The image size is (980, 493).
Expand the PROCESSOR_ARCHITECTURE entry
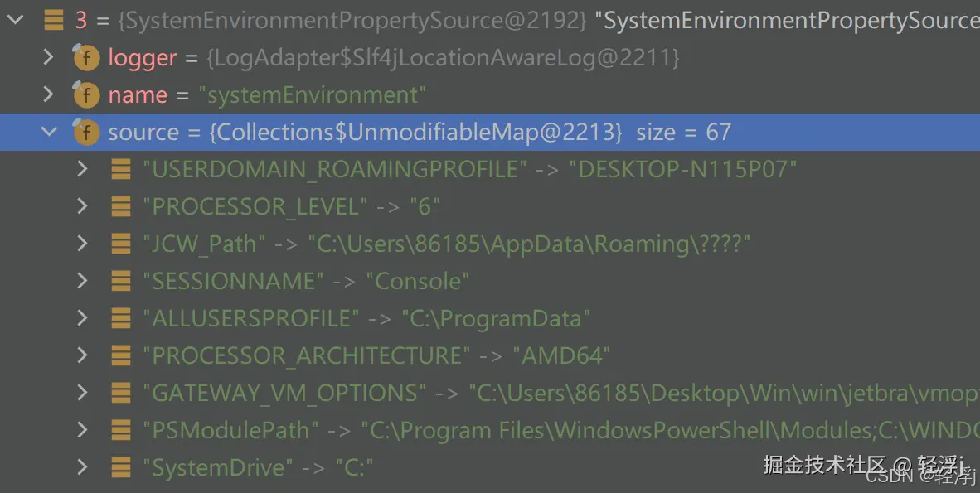(82, 356)
